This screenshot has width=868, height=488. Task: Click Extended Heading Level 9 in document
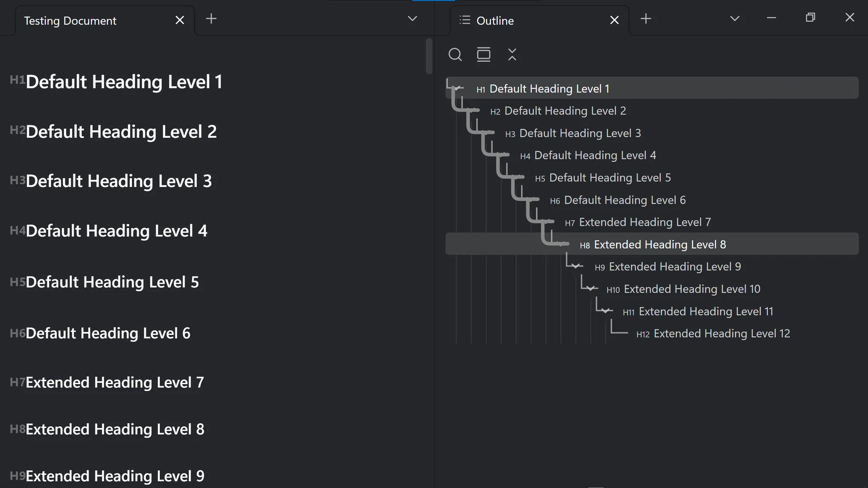pos(115,476)
